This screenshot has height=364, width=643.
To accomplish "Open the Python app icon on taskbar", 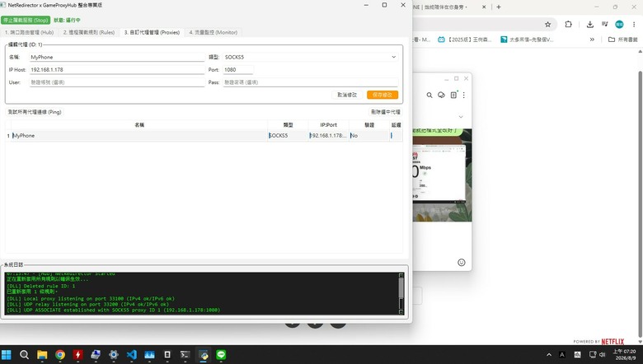I will (204, 355).
